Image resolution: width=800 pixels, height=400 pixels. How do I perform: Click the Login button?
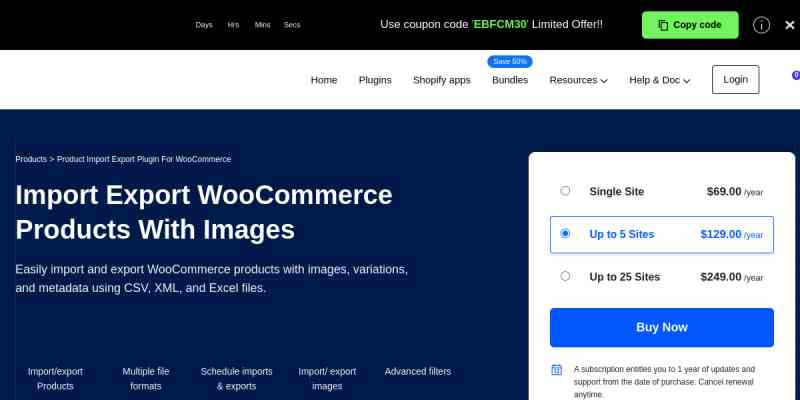[x=735, y=80]
